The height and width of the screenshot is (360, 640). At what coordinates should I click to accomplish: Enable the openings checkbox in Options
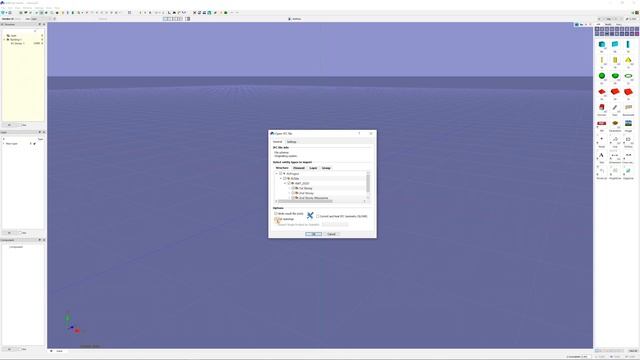[x=276, y=219]
